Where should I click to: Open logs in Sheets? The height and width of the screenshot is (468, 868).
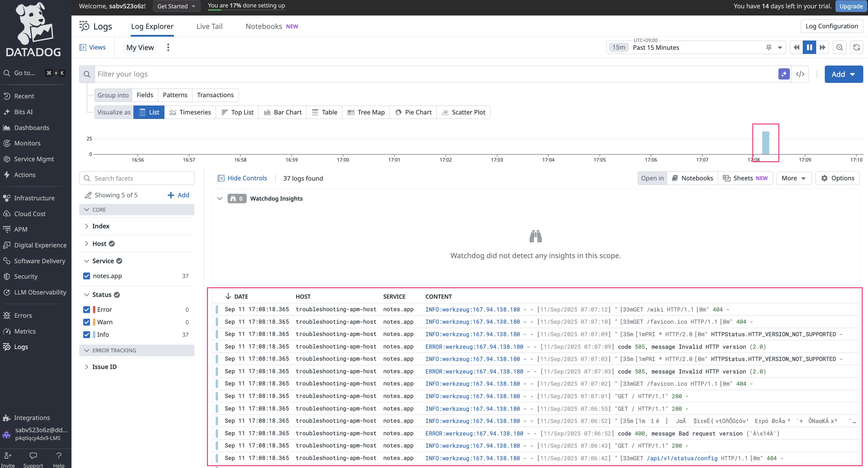pyautogui.click(x=745, y=178)
